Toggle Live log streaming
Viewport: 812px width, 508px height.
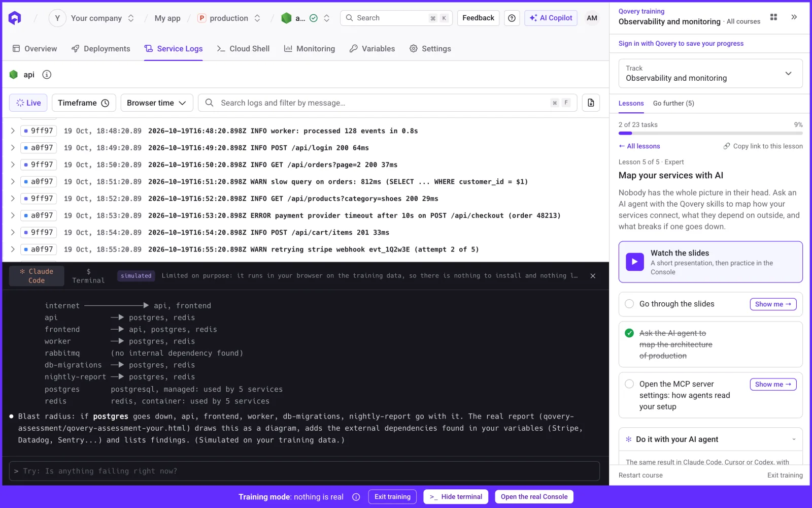pos(28,103)
